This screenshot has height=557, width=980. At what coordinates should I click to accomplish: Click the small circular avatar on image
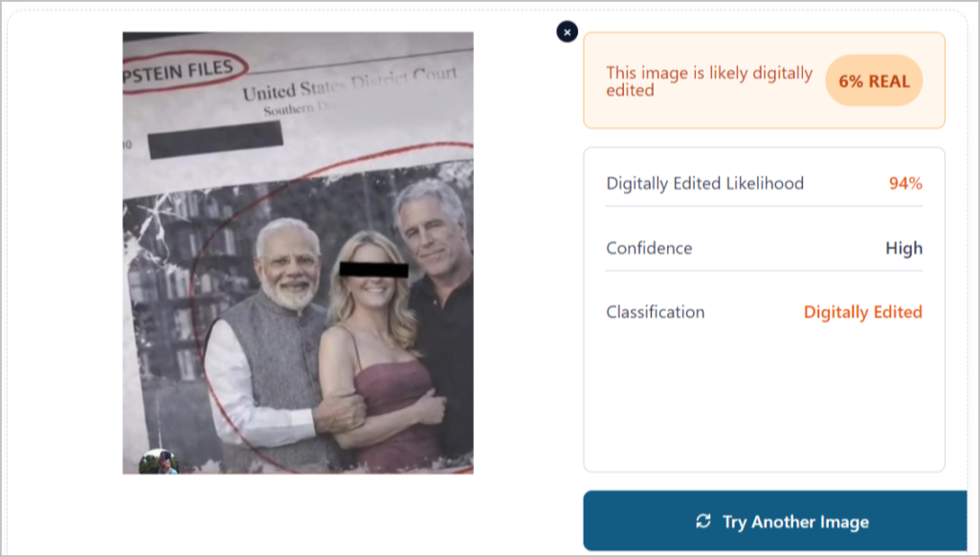pos(159,462)
